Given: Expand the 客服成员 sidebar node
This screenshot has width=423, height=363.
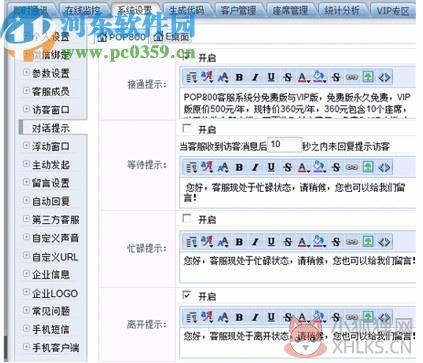Looking at the screenshot, I should (x=26, y=90).
